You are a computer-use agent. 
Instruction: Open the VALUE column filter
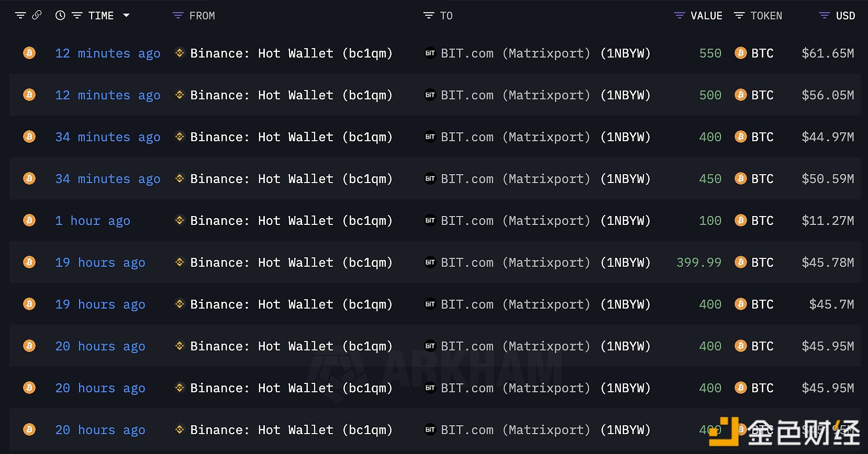click(x=680, y=16)
